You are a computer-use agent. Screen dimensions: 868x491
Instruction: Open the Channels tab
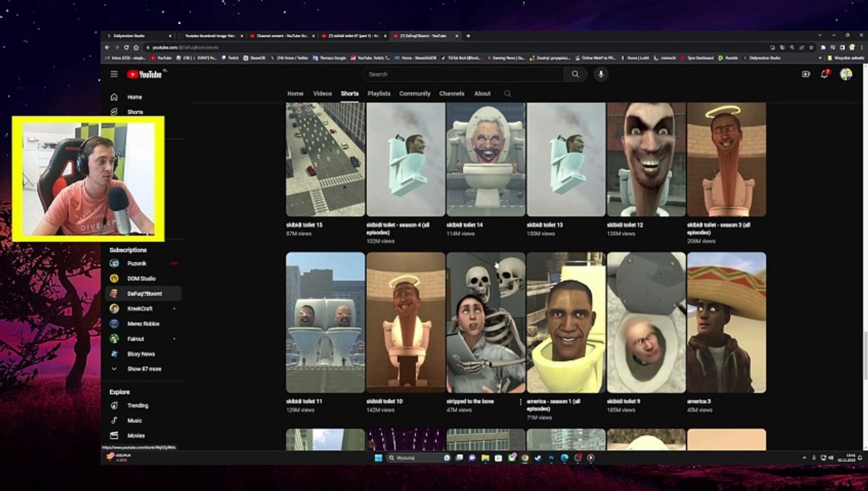coord(452,93)
